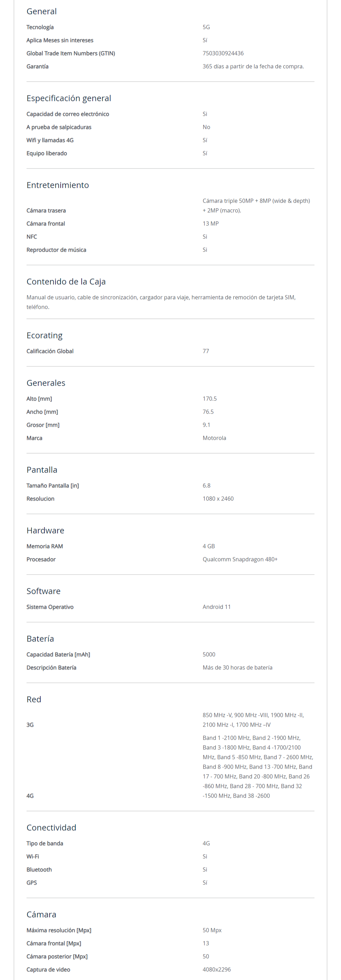Image resolution: width=341 pixels, height=980 pixels.
Task: Click the Capacidad Batería value 5000
Action: (209, 654)
